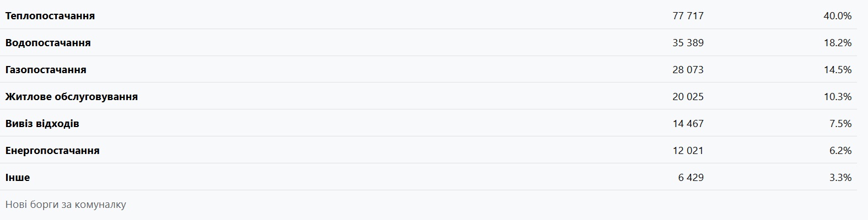Select the Водопостачання row label
Image resolution: width=868 pixels, height=220 pixels.
click(x=48, y=43)
